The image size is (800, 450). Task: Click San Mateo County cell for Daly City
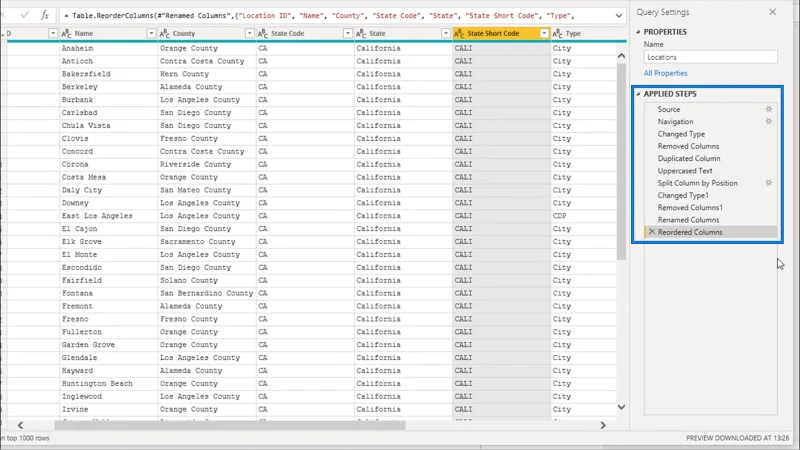(x=207, y=190)
